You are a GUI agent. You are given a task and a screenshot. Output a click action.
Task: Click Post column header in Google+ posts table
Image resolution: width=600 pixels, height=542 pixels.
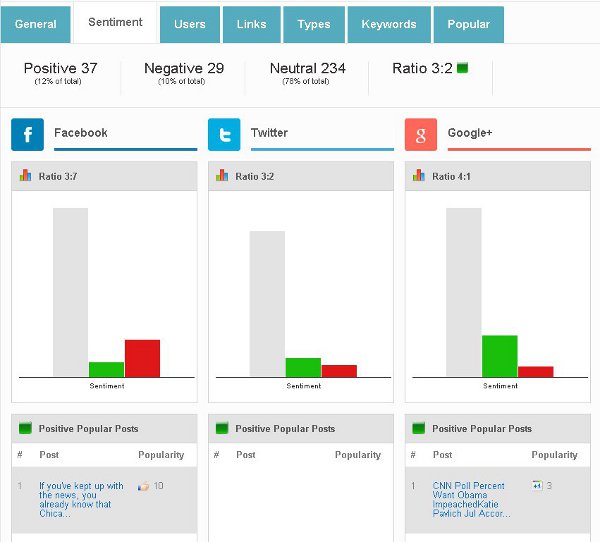442,455
